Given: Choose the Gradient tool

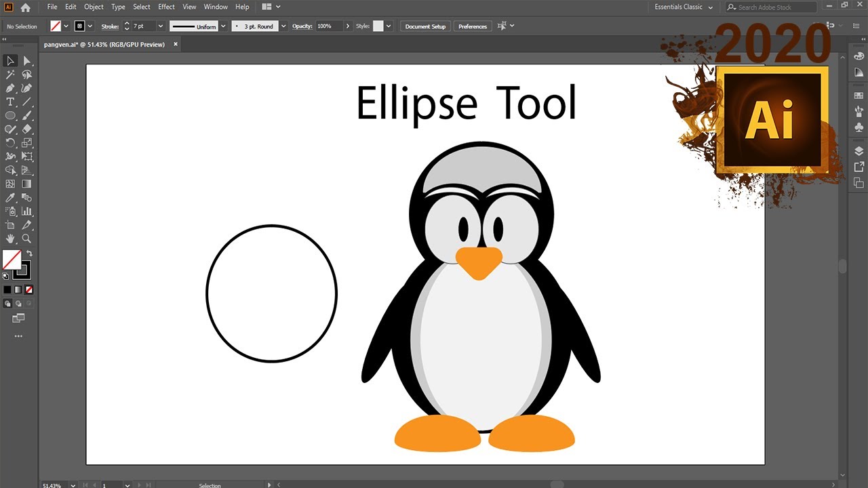Looking at the screenshot, I should tap(27, 184).
